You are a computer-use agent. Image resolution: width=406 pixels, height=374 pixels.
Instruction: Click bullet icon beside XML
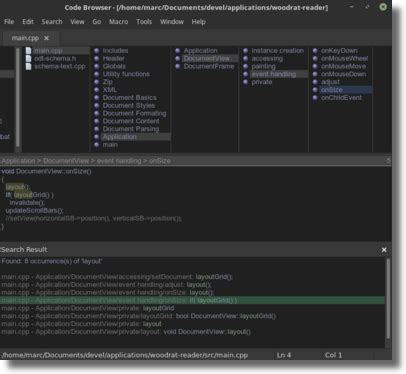click(97, 90)
